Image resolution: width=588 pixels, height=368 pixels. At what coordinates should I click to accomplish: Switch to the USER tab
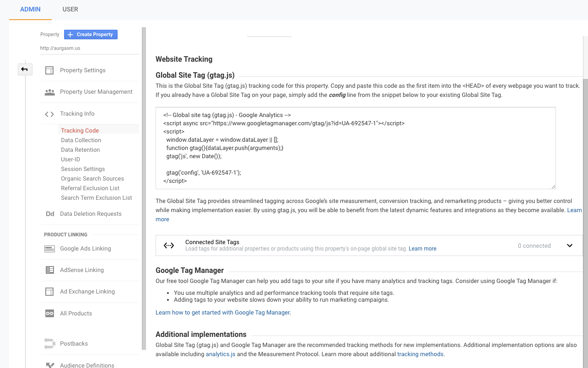[x=70, y=9]
